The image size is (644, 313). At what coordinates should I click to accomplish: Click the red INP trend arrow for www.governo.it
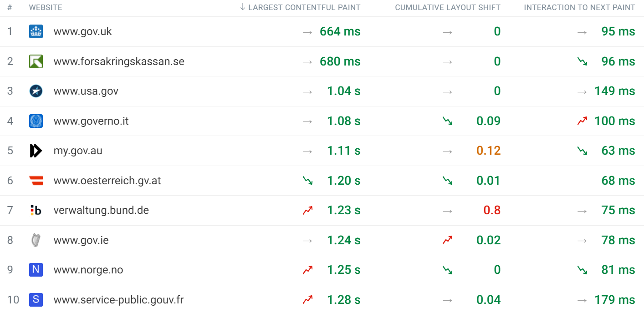pyautogui.click(x=582, y=121)
